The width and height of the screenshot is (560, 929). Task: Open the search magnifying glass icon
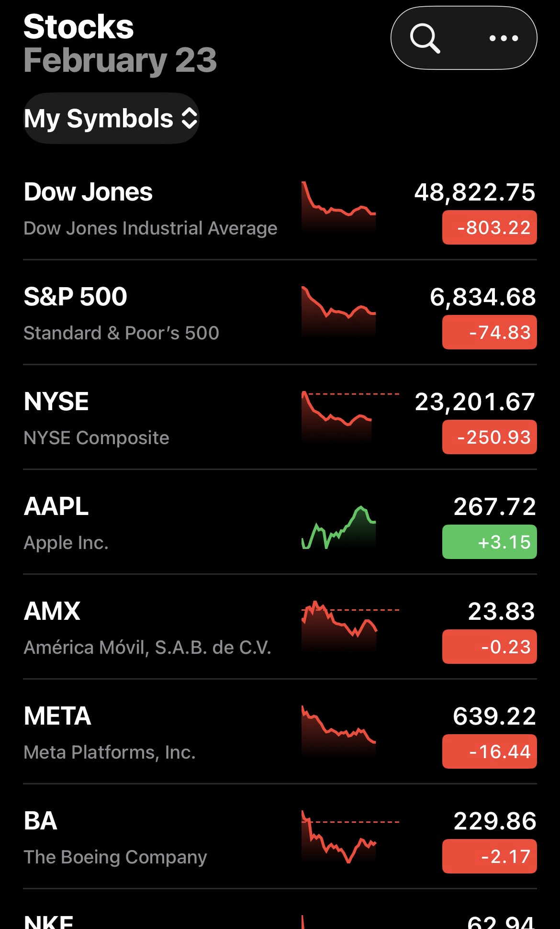coord(425,38)
